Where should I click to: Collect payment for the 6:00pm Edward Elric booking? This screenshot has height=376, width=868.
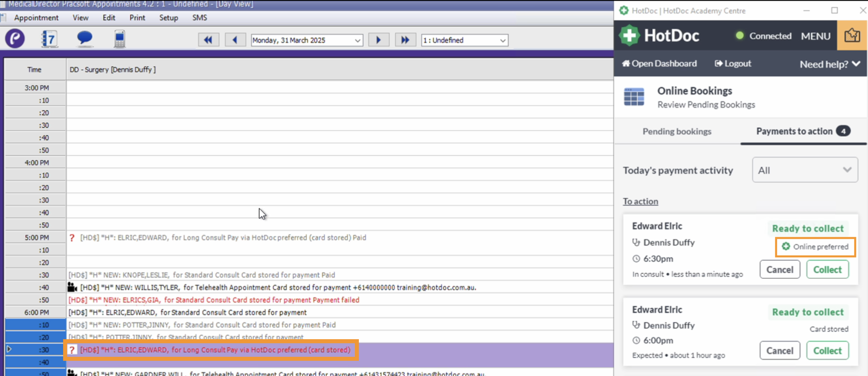pyautogui.click(x=827, y=351)
